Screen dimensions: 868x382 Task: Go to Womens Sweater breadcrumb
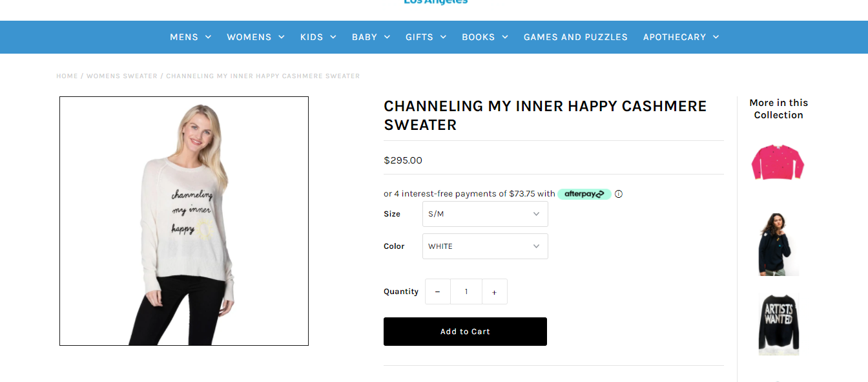122,76
